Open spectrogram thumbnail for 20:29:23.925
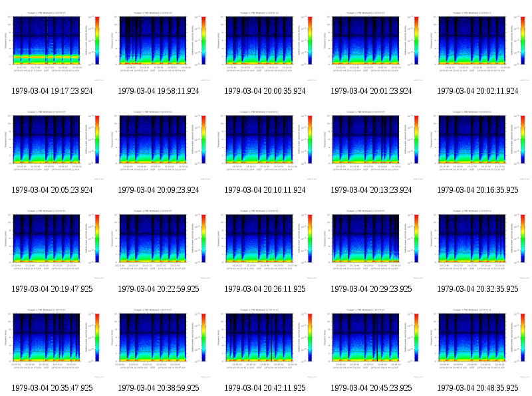 [x=372, y=244]
